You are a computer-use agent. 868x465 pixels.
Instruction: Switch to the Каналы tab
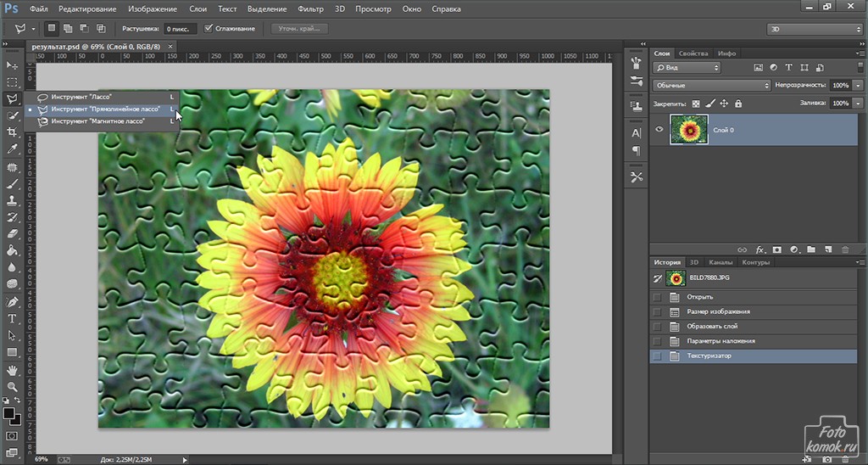pyautogui.click(x=721, y=262)
